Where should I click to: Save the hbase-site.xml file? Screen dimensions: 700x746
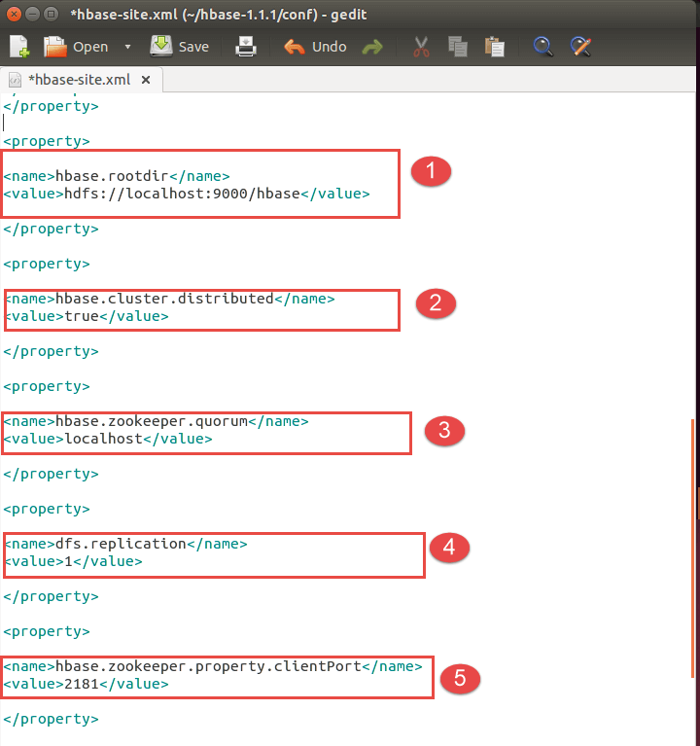click(181, 46)
